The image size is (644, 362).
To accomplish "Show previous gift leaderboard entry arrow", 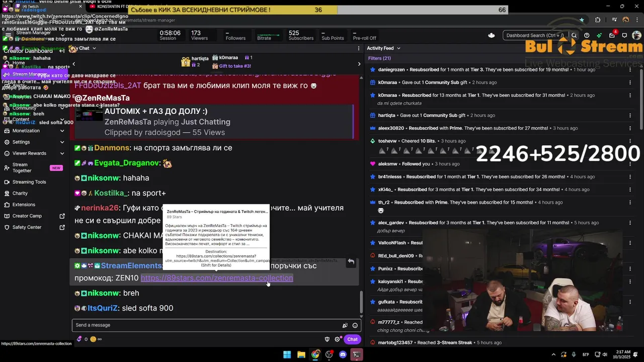I will [73, 64].
